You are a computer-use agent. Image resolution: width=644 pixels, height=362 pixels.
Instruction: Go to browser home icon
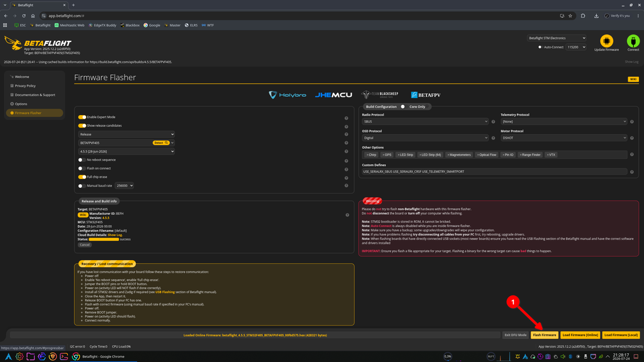click(x=33, y=16)
